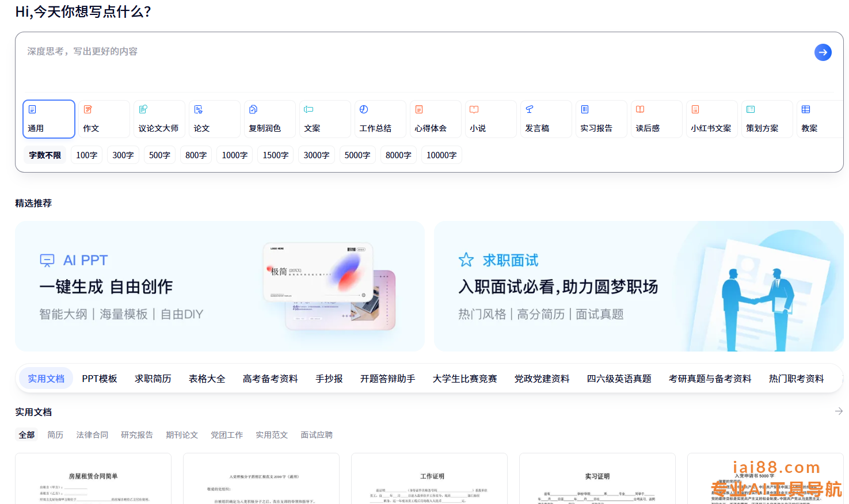
Task: Select the 发言稿 category
Action: (x=546, y=119)
